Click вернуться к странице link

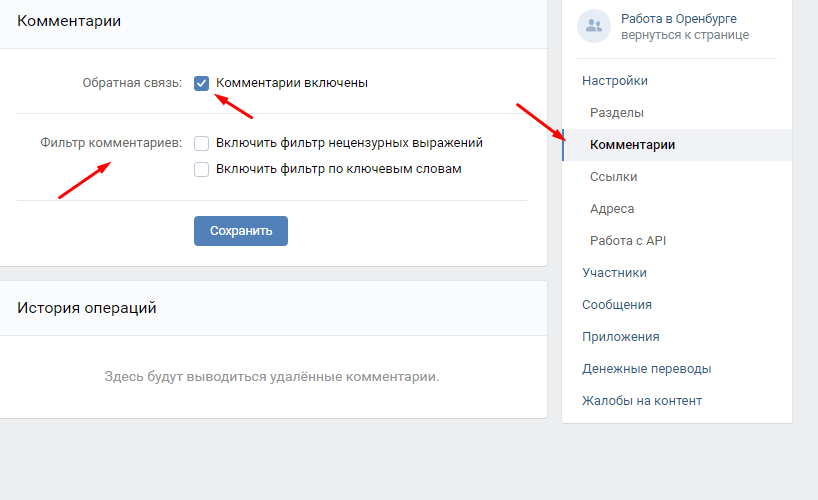685,35
